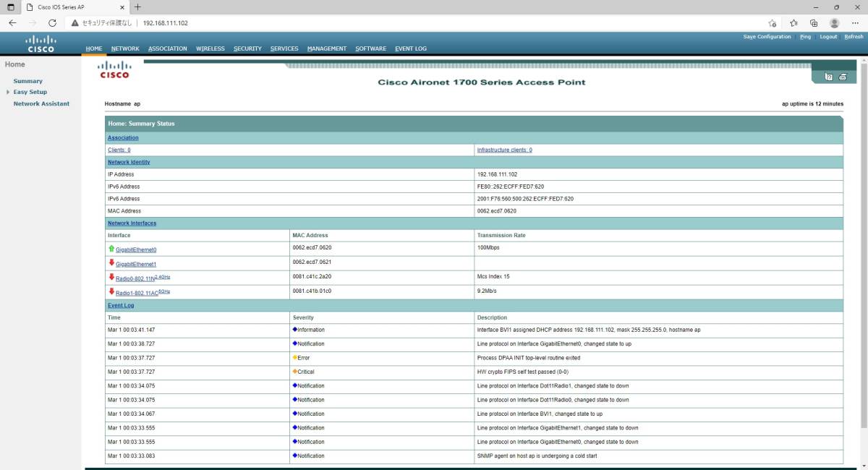Screen dimensions: 868x470
Task: Open the Radio0-802.11N 2.4GHz link
Action: tap(143, 278)
